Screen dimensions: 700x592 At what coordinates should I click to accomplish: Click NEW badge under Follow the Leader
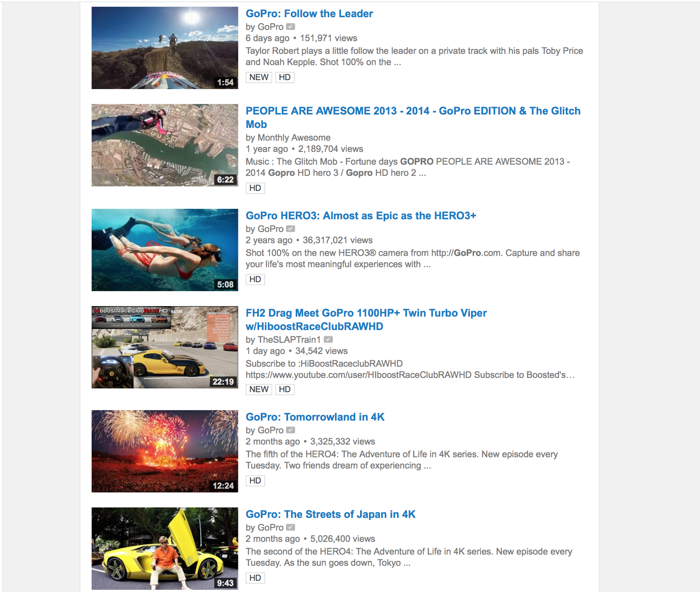(259, 78)
